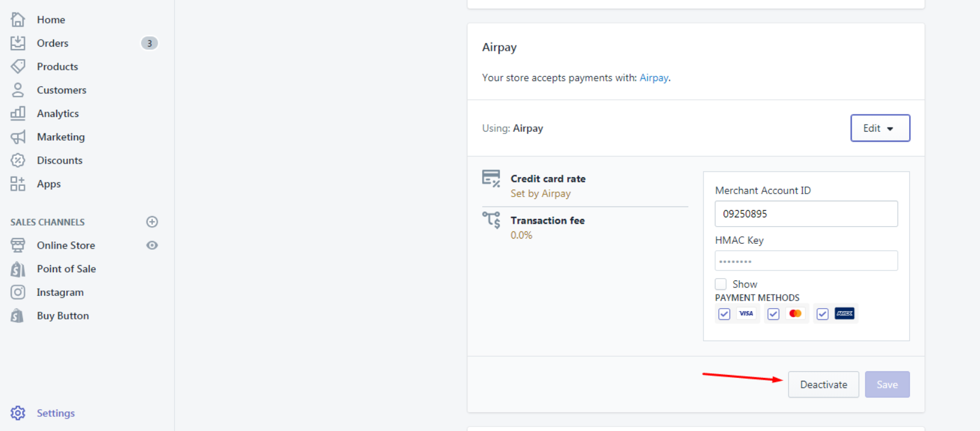Viewport: 980px width, 431px height.
Task: Uncheck the Mastercard payment method checkbox
Action: (773, 314)
